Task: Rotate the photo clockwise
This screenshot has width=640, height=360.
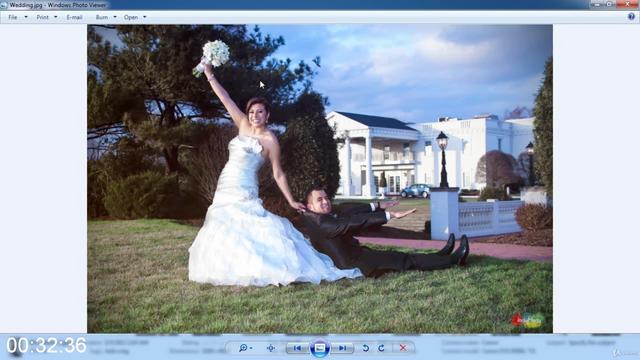Action: click(381, 348)
